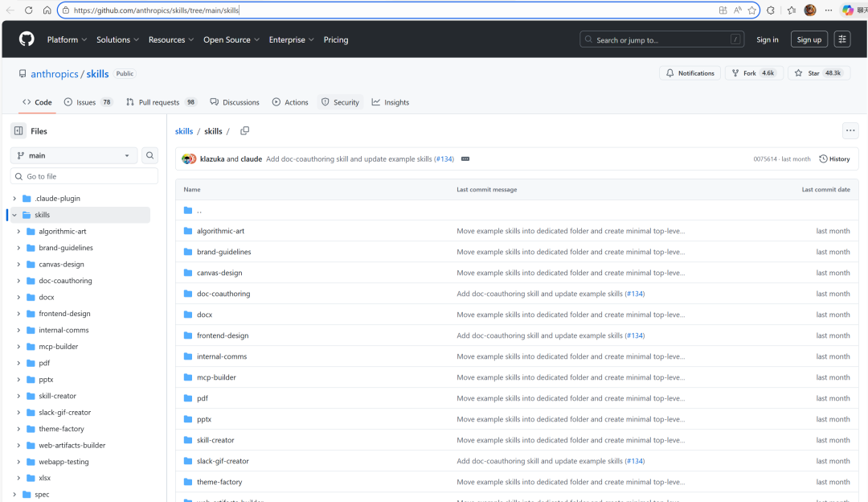Copy path icon next to skills breadcrumb
This screenshot has width=868, height=502.
pos(244,131)
